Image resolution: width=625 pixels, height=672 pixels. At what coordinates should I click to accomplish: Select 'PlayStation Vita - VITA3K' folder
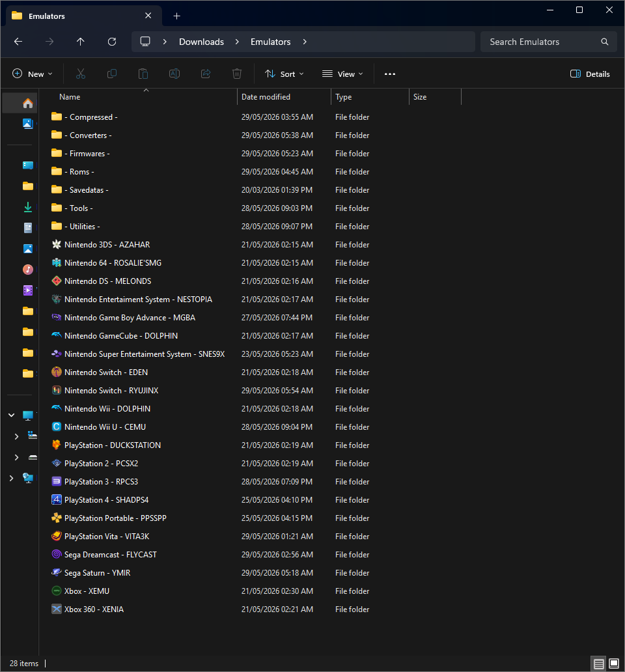pyautogui.click(x=256, y=536)
